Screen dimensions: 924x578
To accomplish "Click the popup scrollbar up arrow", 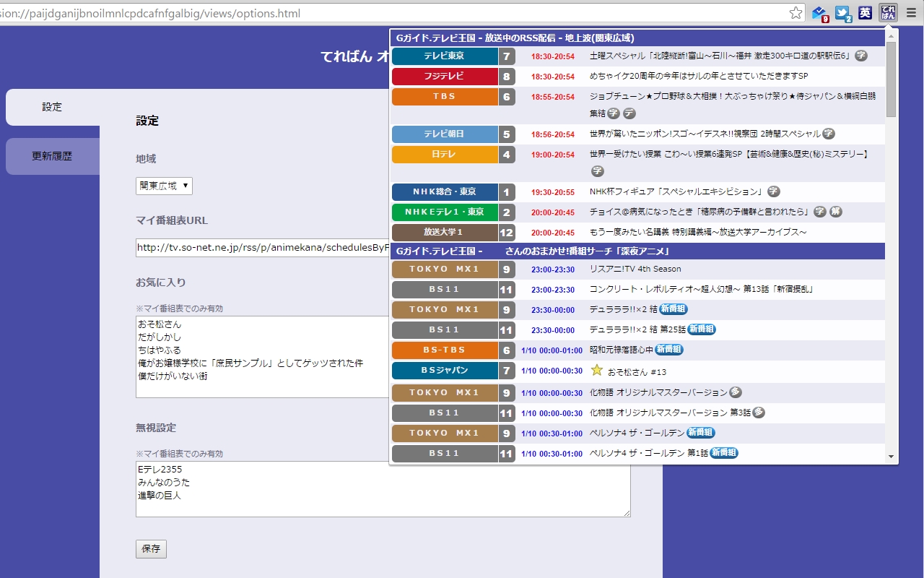I will (x=891, y=35).
